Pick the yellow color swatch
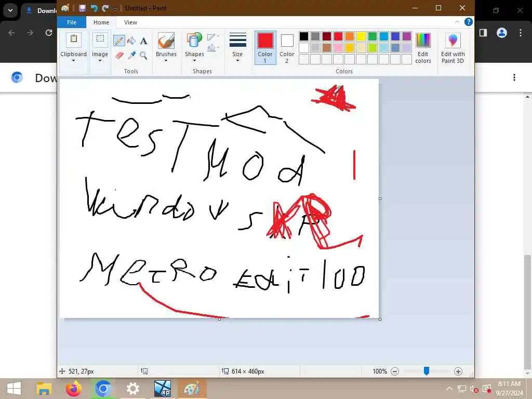 pyautogui.click(x=361, y=36)
